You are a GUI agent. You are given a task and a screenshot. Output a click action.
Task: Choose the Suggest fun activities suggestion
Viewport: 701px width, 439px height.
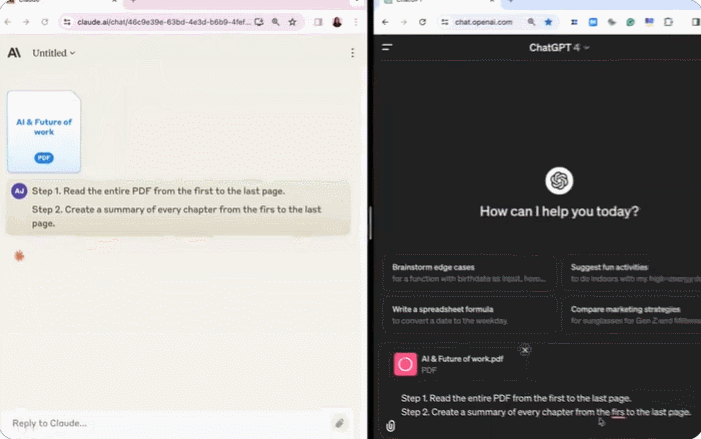tap(633, 273)
